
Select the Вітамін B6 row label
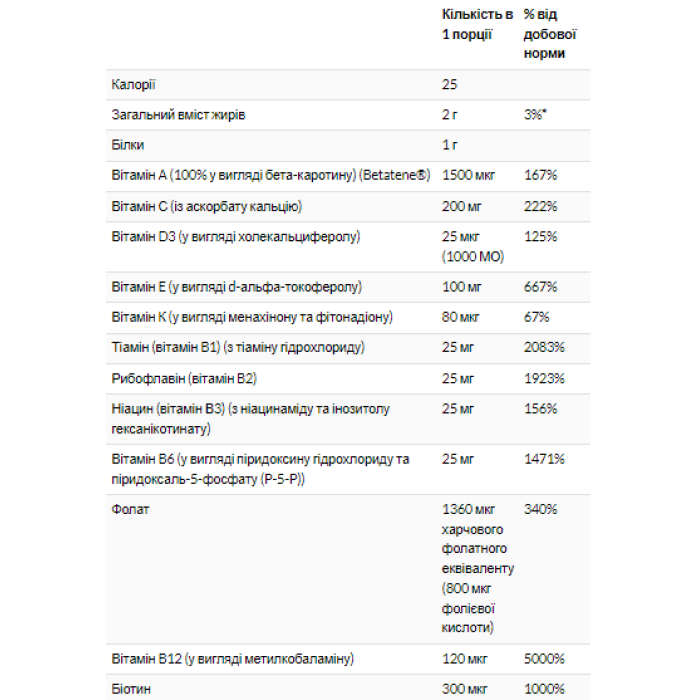(260, 468)
